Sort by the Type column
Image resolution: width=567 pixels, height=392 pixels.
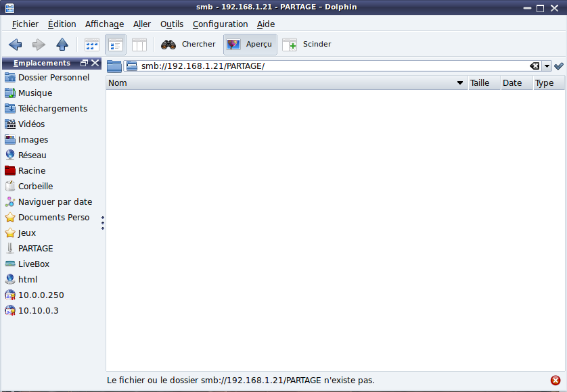tap(549, 82)
